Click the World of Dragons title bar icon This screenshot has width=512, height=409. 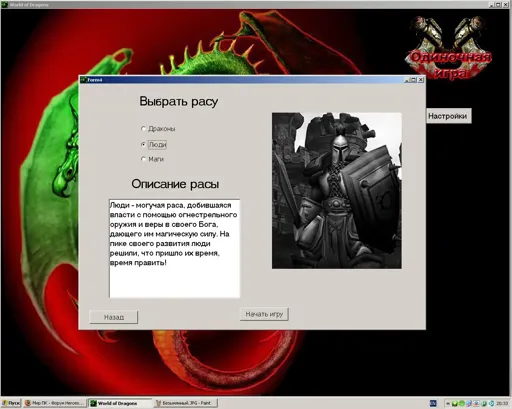click(x=4, y=5)
